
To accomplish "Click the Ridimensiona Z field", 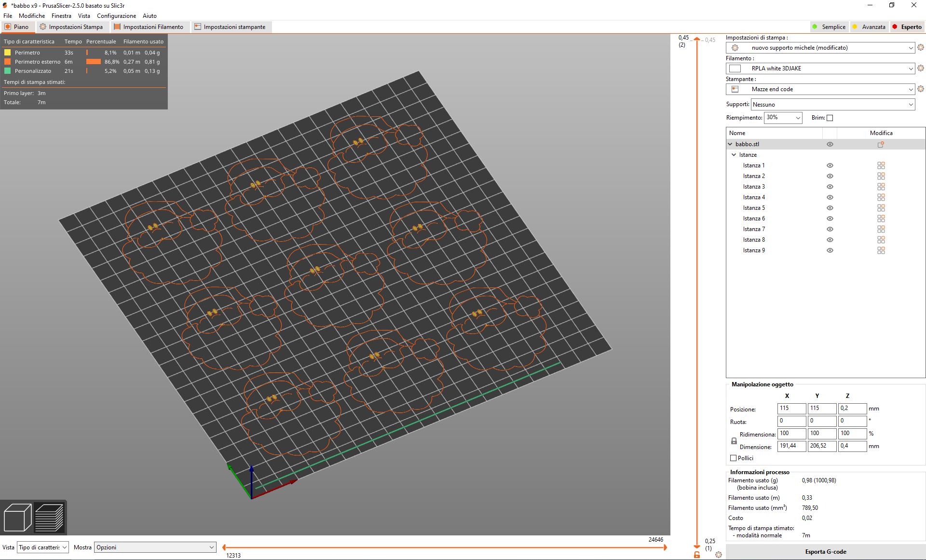I will point(852,434).
